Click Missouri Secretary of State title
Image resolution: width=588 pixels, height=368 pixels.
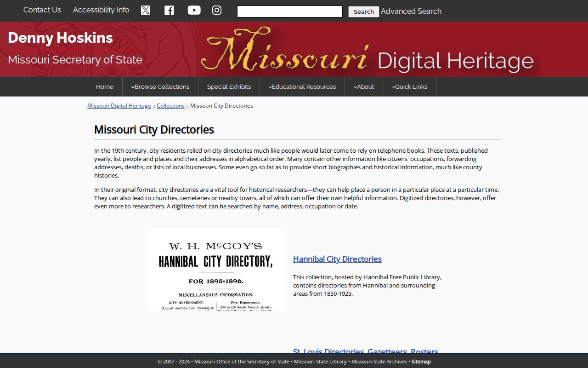pyautogui.click(x=75, y=60)
